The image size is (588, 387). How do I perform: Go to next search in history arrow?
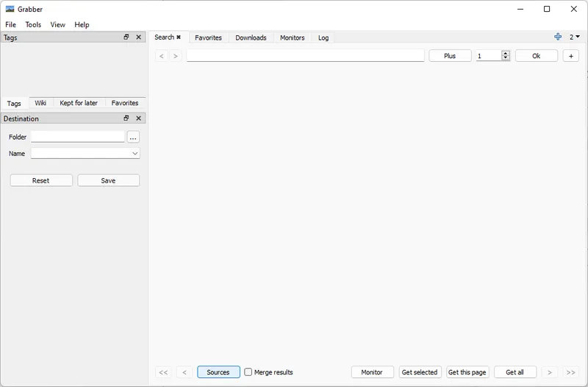175,56
